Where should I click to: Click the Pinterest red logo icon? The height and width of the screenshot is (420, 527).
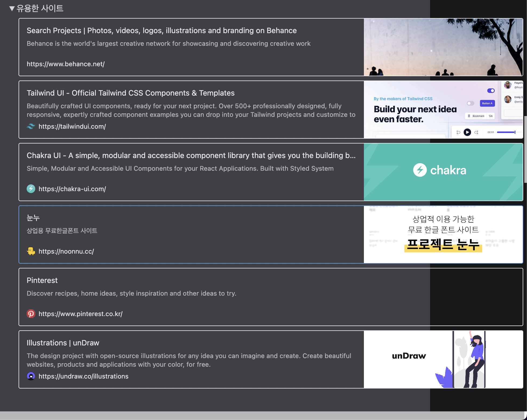tap(31, 314)
